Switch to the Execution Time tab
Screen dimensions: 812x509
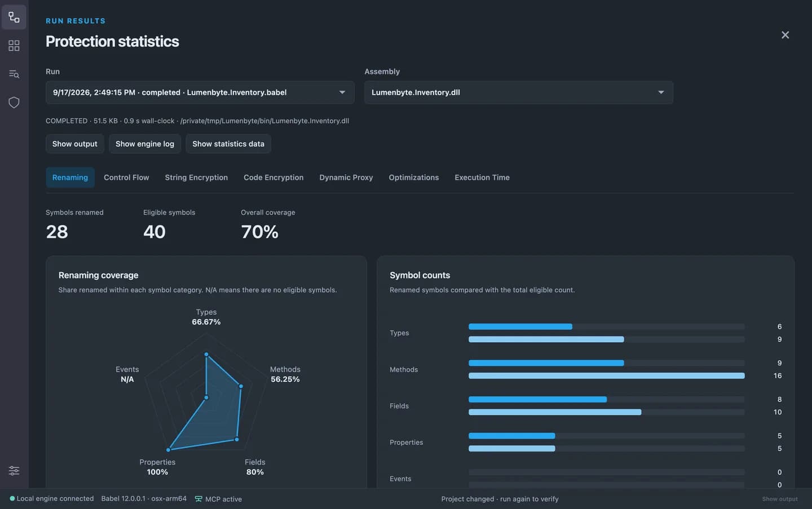(482, 178)
